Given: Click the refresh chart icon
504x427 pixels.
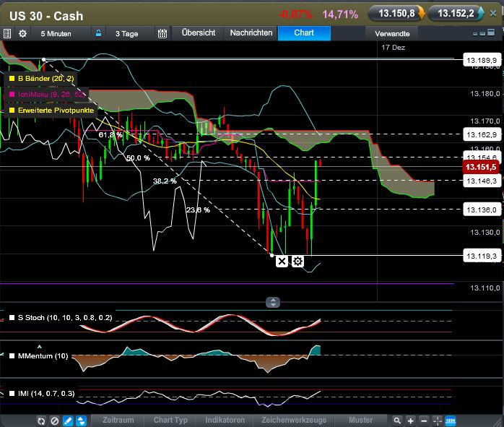Looking at the screenshot, I should [41, 421].
